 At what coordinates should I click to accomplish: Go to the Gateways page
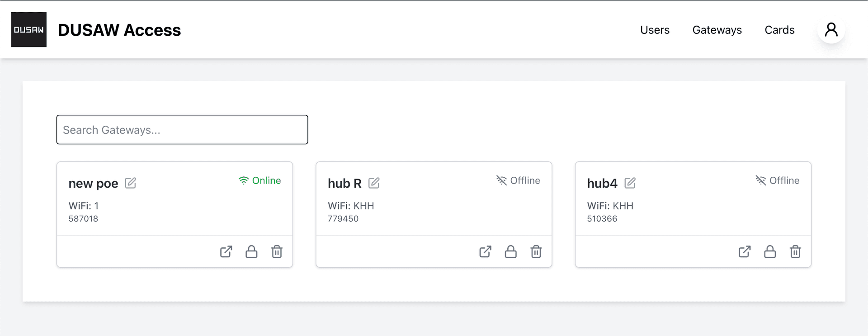pos(717,30)
